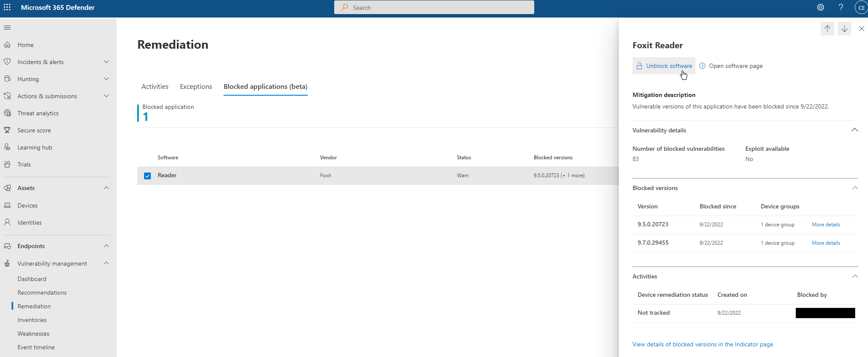Go to next item with down arrow
The height and width of the screenshot is (357, 868).
click(844, 29)
